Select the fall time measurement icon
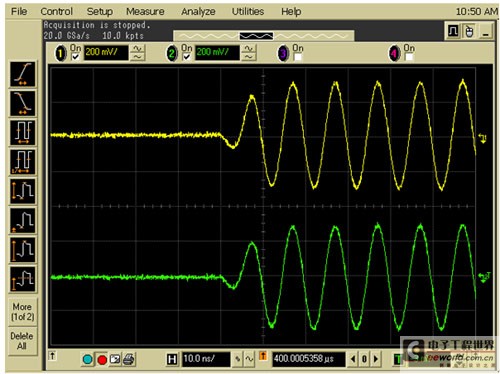Viewport: 500px width, 374px height. [23, 103]
